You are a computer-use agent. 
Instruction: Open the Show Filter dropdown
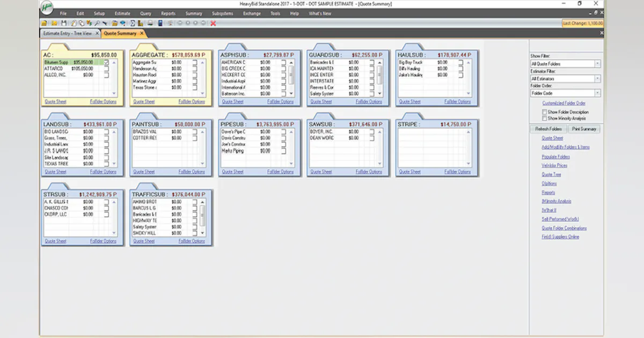click(597, 64)
